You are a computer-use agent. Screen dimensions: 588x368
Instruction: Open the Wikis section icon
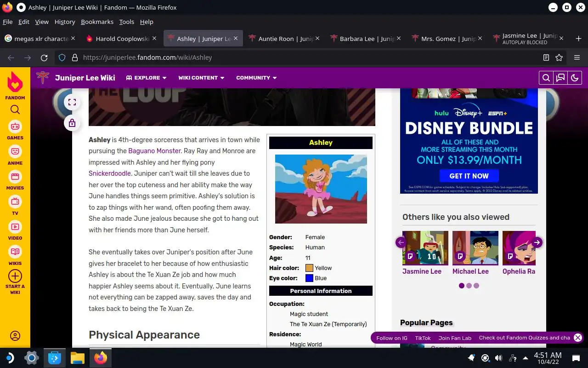[x=15, y=252]
